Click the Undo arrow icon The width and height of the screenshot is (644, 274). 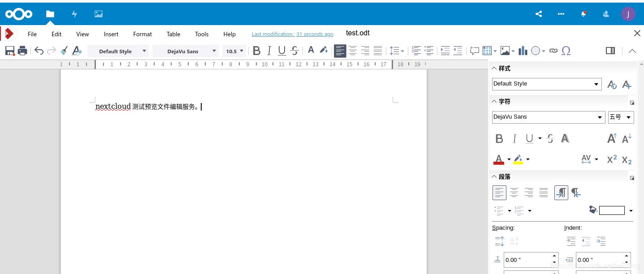[39, 51]
